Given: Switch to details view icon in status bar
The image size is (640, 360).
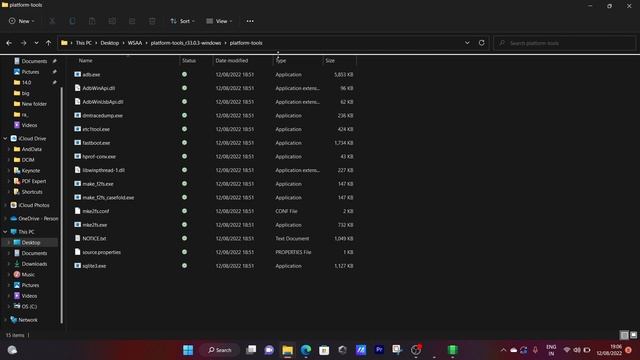Looking at the screenshot, I should point(624,335).
